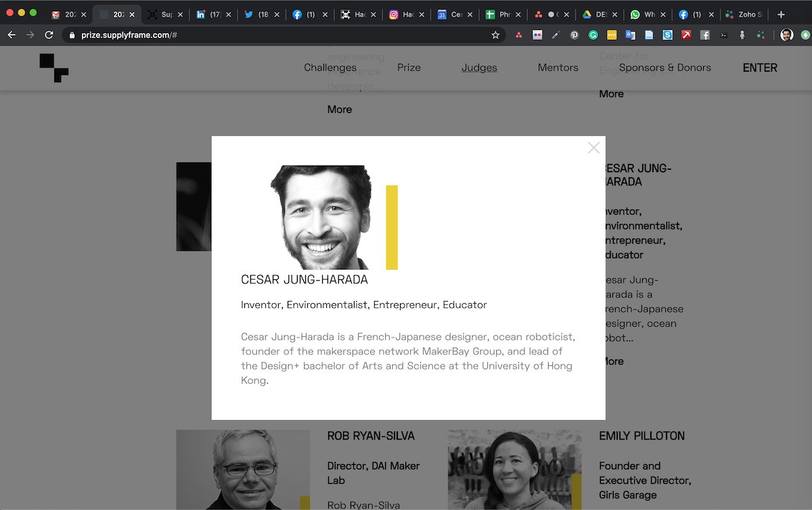Screen dimensions: 812x510
Task: Click the address bar URL field
Action: [x=284, y=35]
